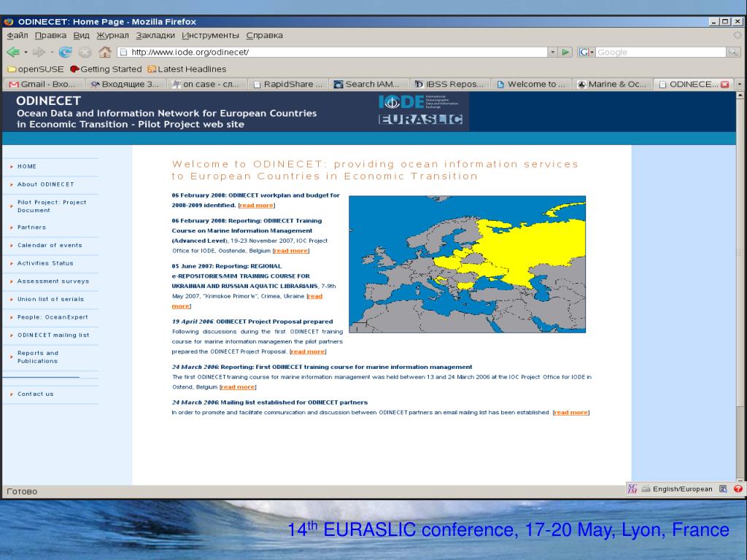Image resolution: width=747 pixels, height=560 pixels.
Task: Open Pilot Project: Project Document link
Action: [x=52, y=206]
